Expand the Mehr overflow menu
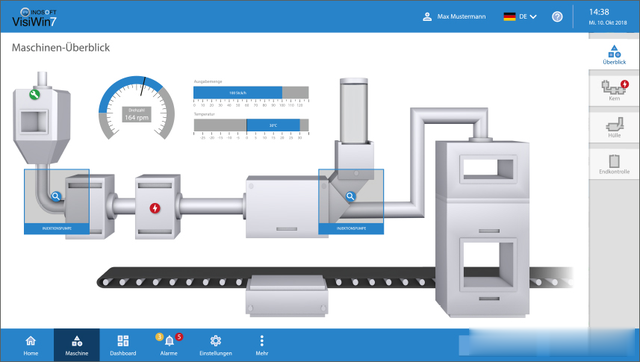Viewport: 640px width, 362px height. (262, 345)
